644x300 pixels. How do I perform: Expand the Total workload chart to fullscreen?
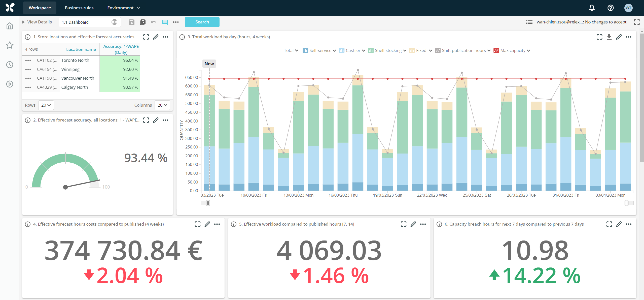[x=599, y=37]
